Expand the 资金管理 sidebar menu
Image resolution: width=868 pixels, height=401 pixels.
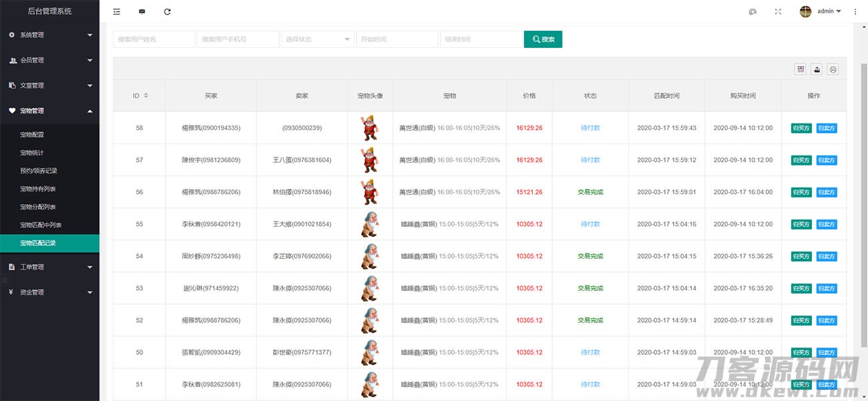point(49,292)
